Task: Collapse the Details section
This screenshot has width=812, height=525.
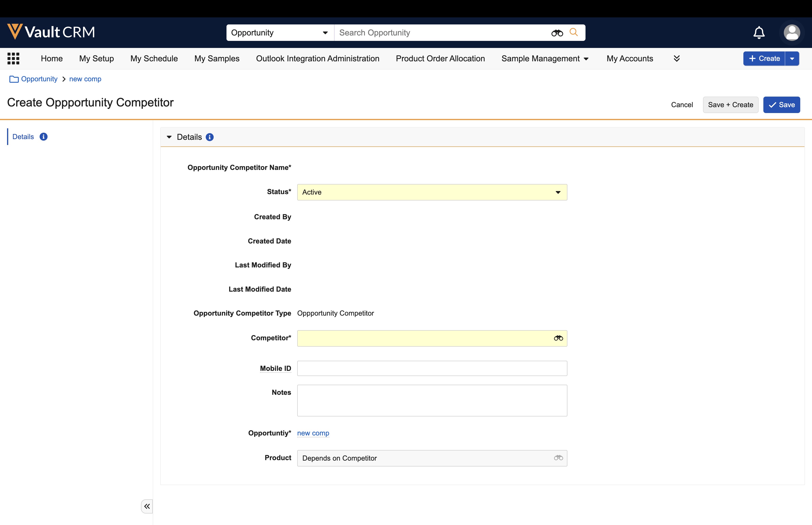Action: [x=169, y=137]
